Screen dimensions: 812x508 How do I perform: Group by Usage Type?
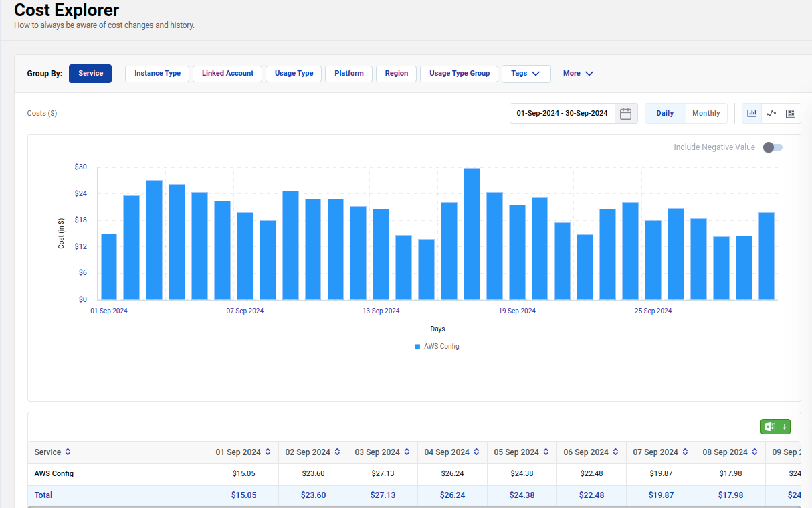(x=294, y=74)
